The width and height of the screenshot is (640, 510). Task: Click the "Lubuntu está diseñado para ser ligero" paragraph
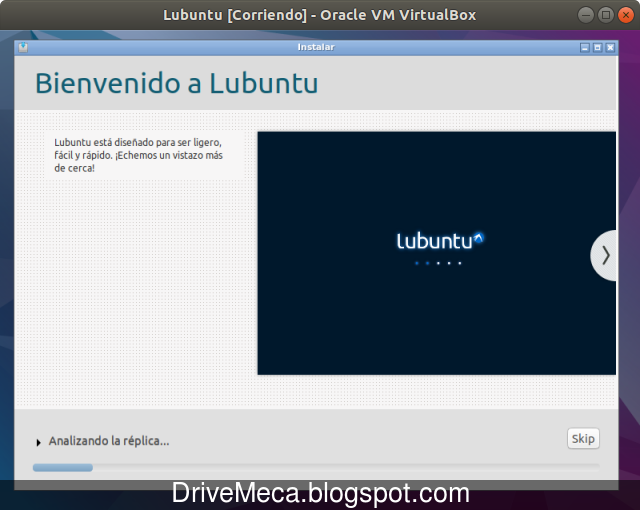[x=138, y=155]
